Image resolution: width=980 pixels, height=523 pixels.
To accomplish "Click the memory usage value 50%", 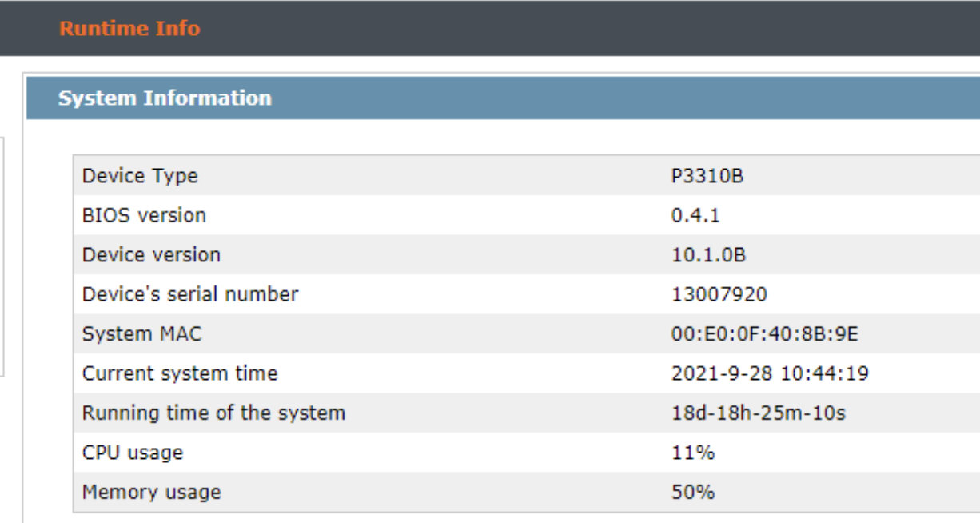I will coord(693,492).
